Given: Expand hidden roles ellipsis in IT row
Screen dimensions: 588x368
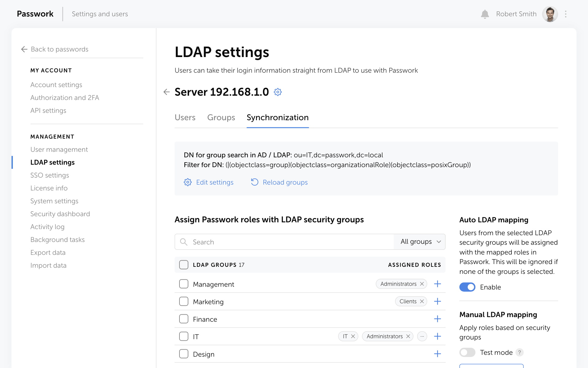Looking at the screenshot, I should [x=422, y=336].
